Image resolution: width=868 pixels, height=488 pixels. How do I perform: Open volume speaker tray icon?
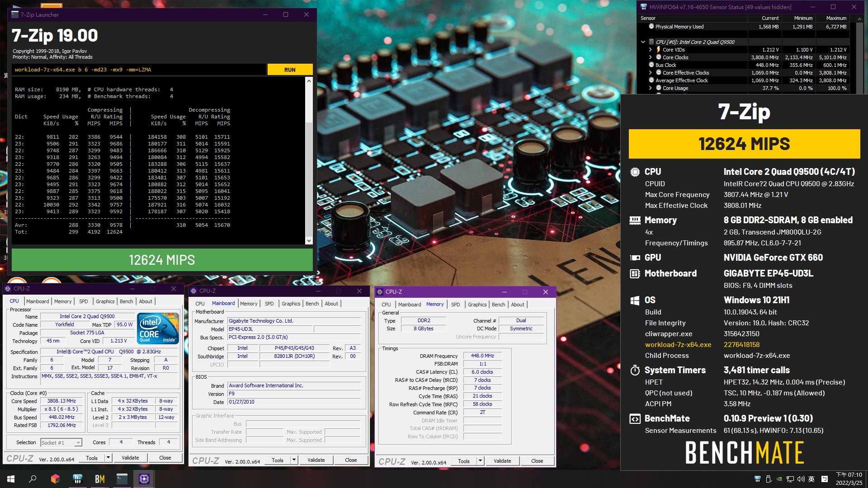pyautogui.click(x=801, y=479)
